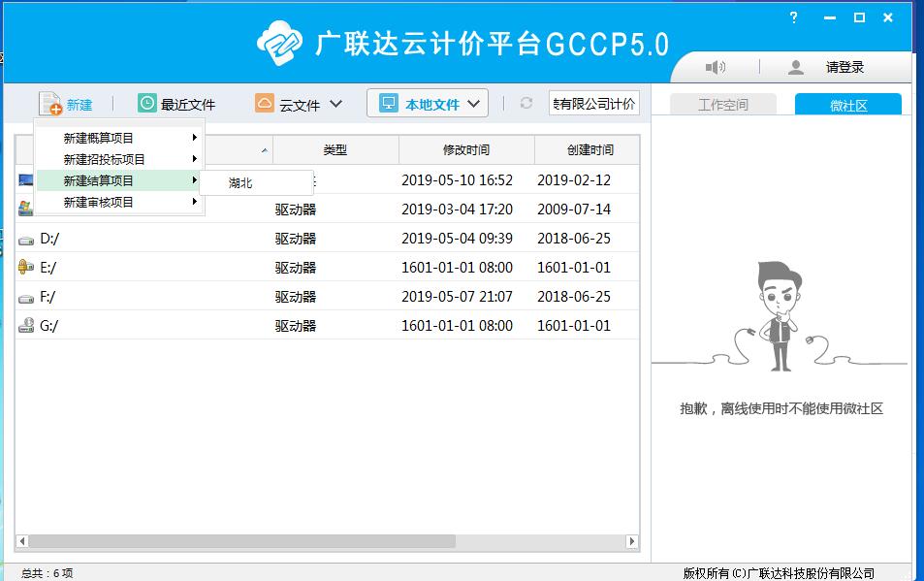Viewport: 924px width, 581px height.
Task: Expand the 新建概算项目 submenu arrow
Action: [194, 138]
